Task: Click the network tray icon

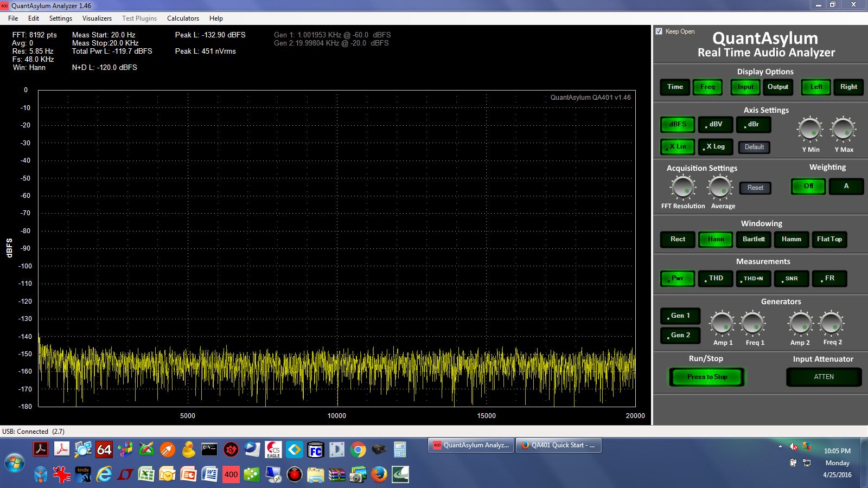Action: click(x=807, y=463)
